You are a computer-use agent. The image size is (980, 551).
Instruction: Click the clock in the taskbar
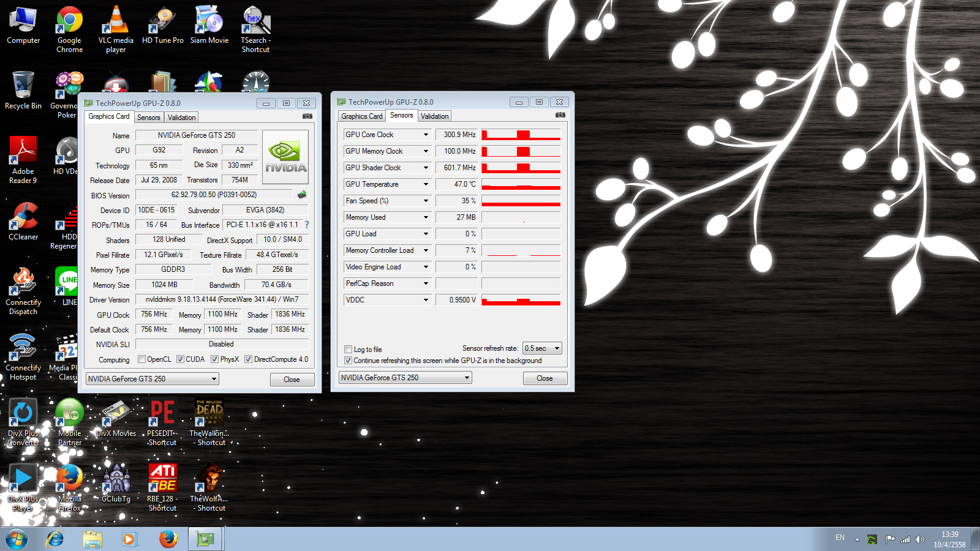[x=949, y=539]
